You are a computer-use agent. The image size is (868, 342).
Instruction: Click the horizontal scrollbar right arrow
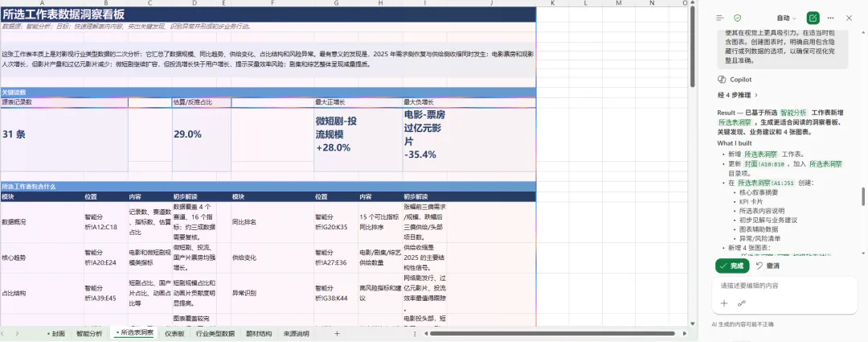[x=686, y=334]
